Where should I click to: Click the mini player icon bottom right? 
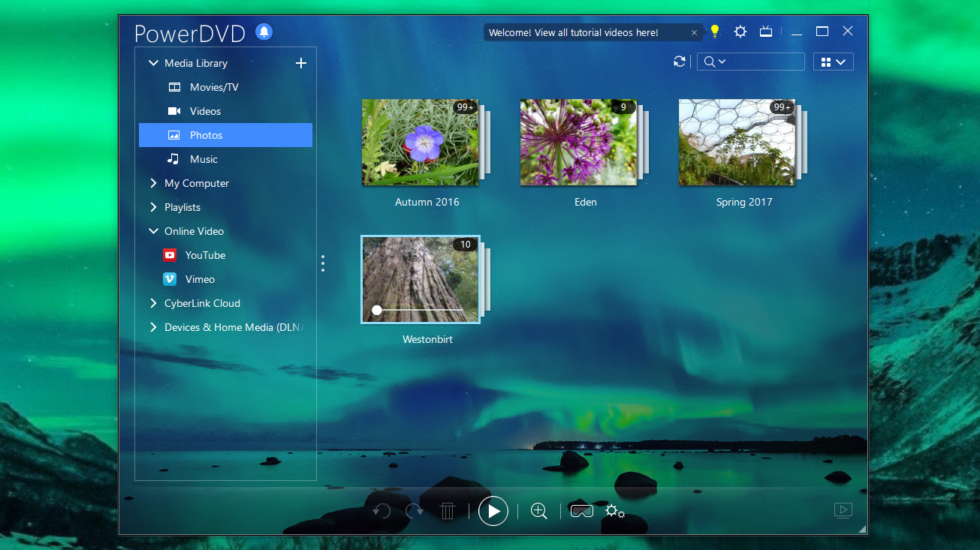coord(843,510)
